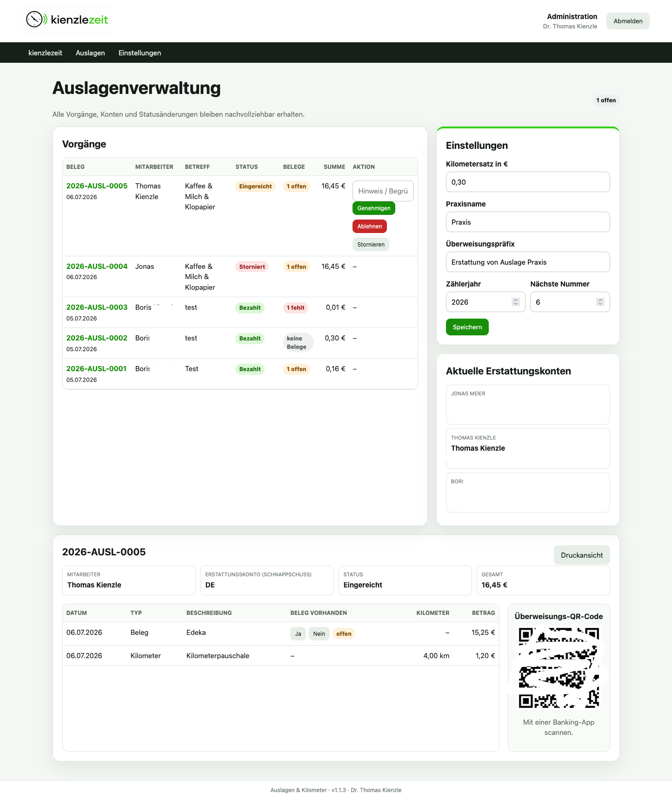672x800 pixels.
Task: Select the JONAS MEIER account card
Action: point(528,405)
